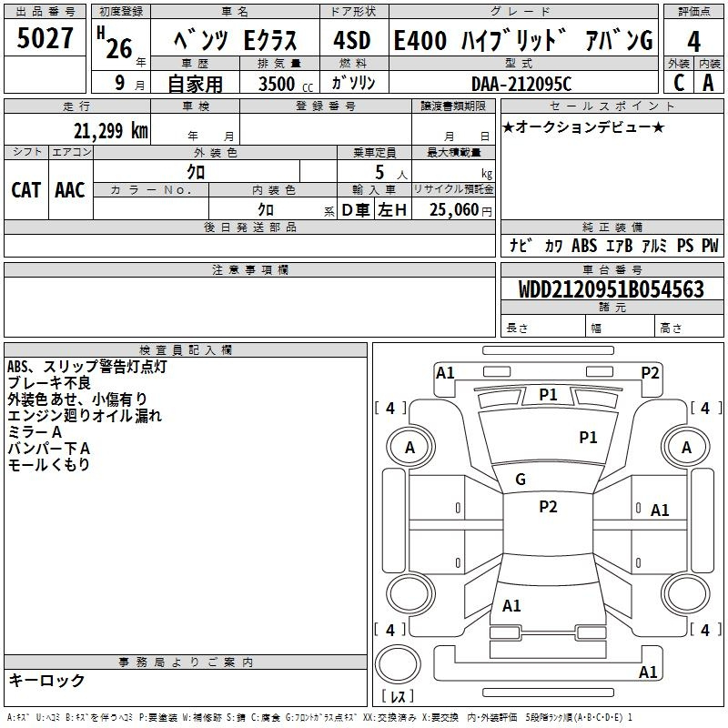Select the inspector note モールくもり
Viewport: 728px width, 728px height.
[49, 464]
